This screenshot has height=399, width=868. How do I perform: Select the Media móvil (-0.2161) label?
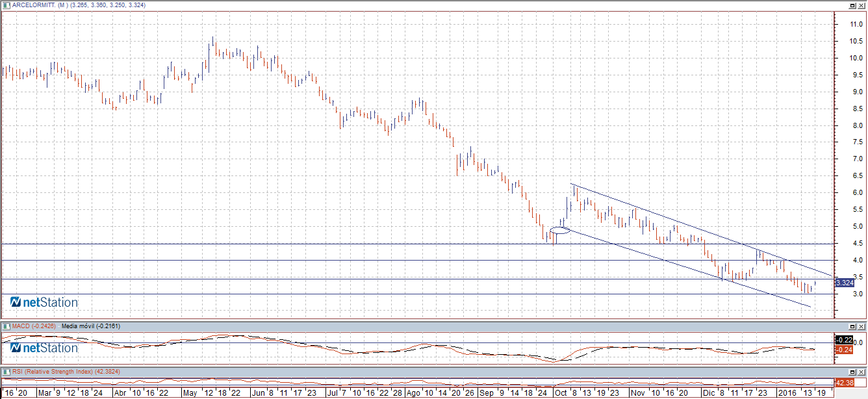click(x=92, y=326)
